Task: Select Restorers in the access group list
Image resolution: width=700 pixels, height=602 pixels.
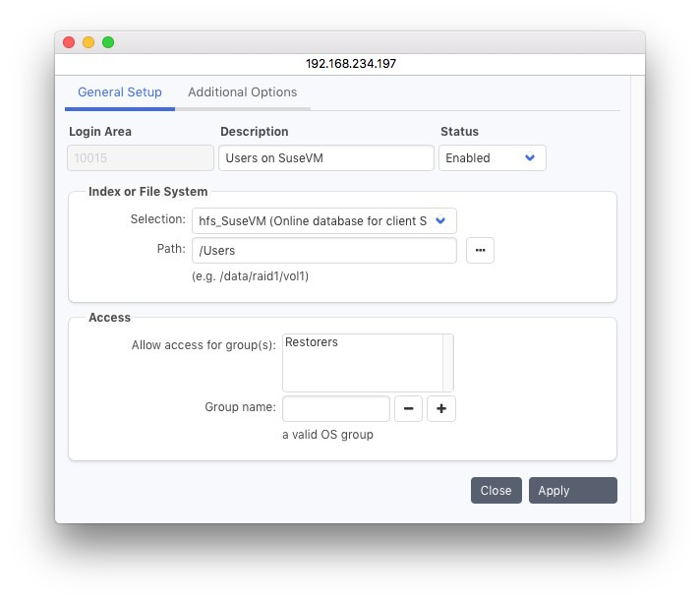Action: tap(312, 343)
